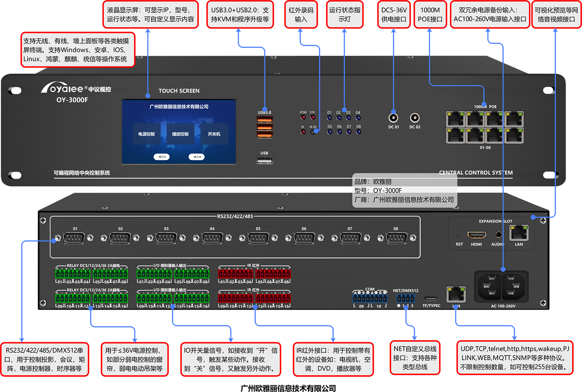
Task: Click the RS232/422/485 serial port 06
Action: click(304, 238)
